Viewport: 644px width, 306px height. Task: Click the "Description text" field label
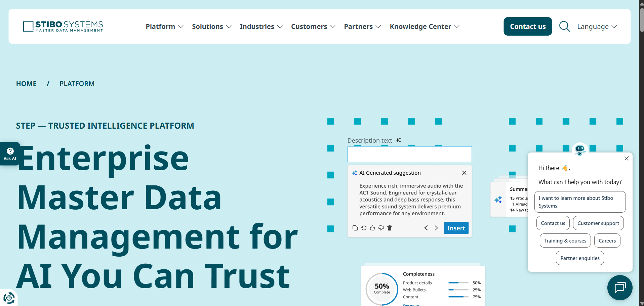coord(370,140)
